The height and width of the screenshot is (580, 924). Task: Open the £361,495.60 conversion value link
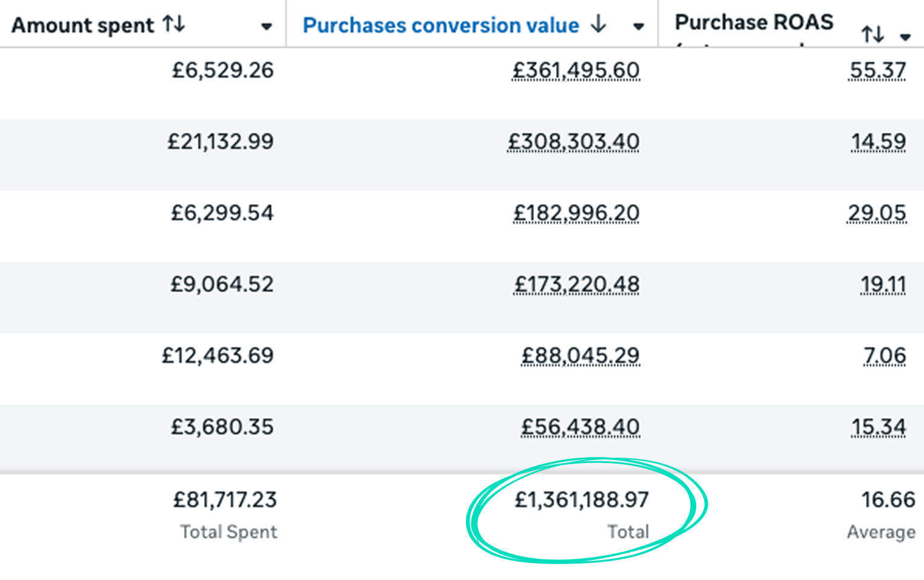point(576,70)
